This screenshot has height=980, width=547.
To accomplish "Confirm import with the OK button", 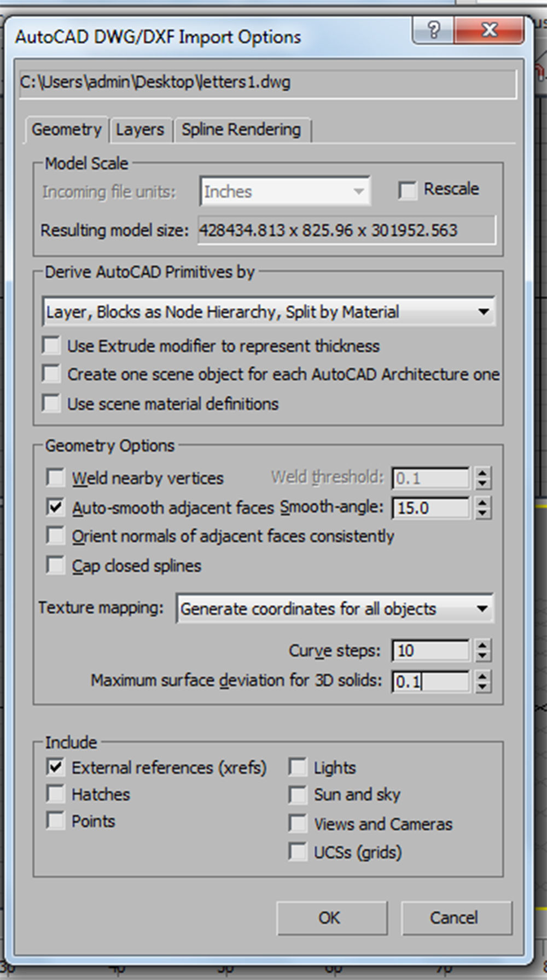I will tap(332, 918).
